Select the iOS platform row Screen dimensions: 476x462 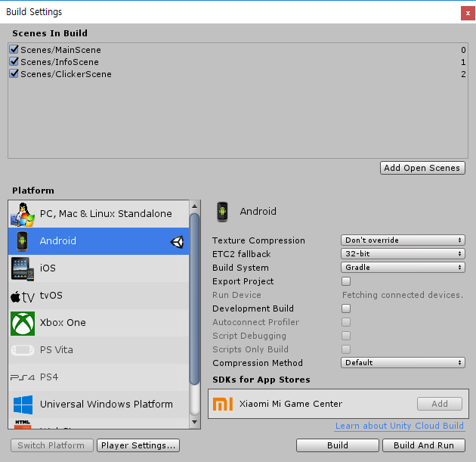point(99,268)
